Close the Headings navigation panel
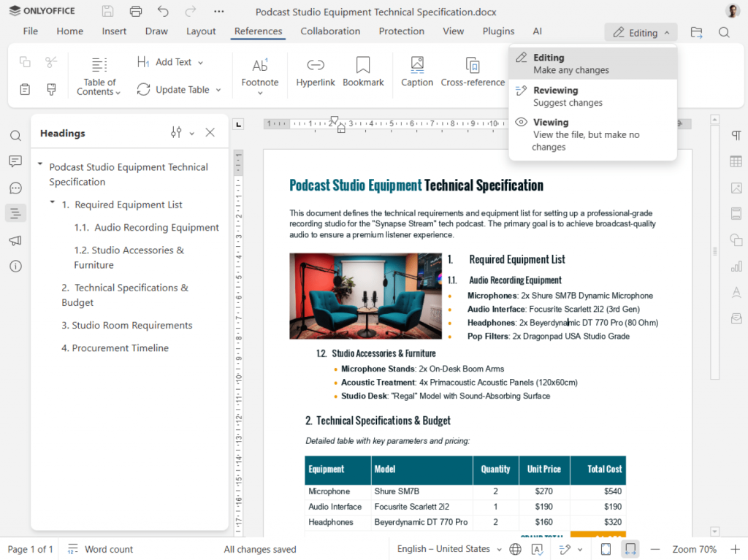 coord(210,133)
